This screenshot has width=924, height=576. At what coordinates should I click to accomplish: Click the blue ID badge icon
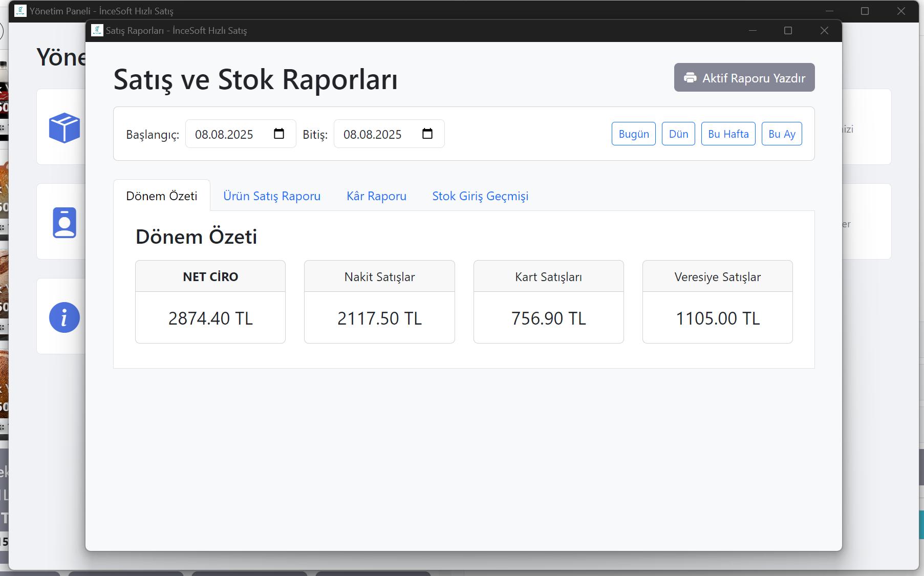click(x=65, y=223)
